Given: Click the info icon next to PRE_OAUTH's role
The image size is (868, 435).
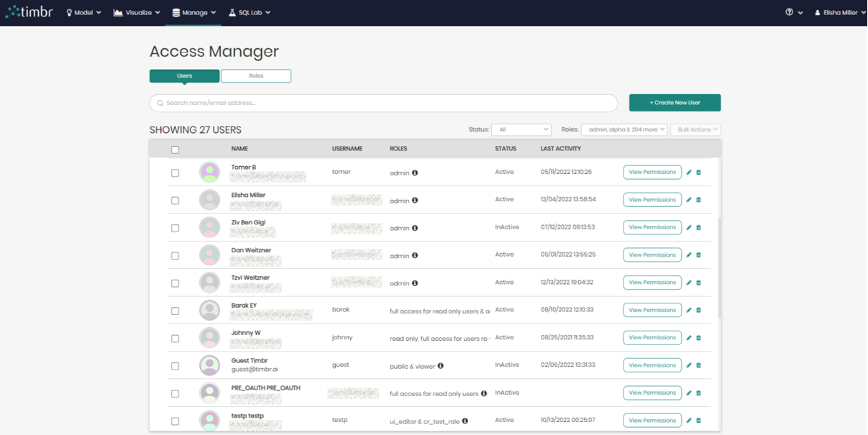Looking at the screenshot, I should (x=483, y=393).
